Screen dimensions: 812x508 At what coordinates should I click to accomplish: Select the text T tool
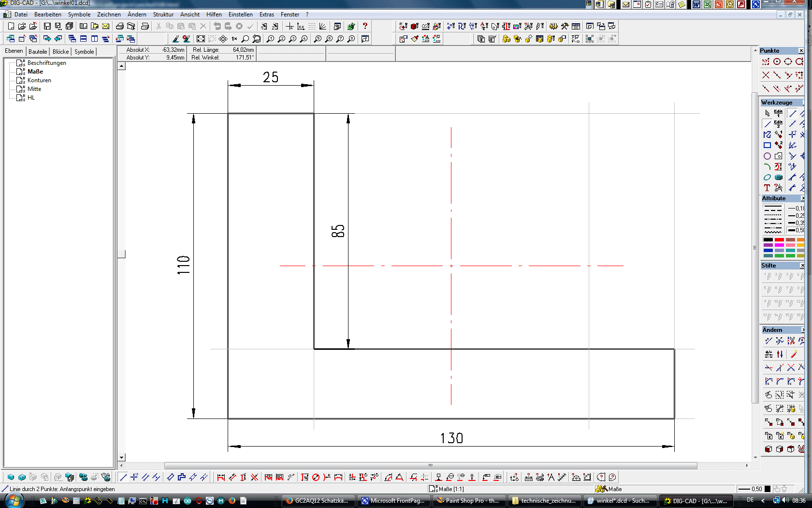(767, 188)
